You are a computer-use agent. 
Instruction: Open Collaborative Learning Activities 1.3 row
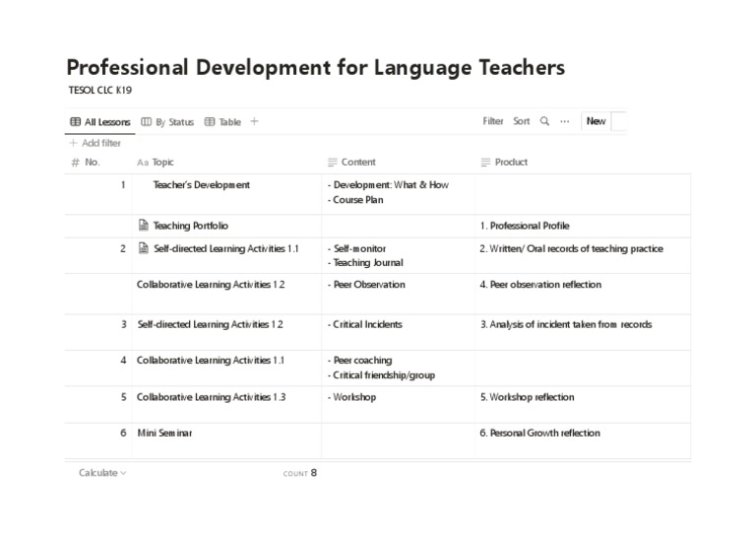[x=212, y=397]
